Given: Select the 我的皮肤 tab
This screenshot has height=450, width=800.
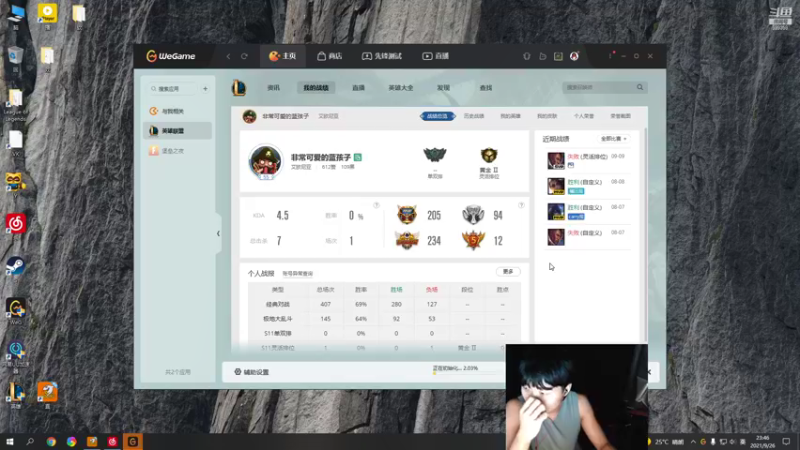Looking at the screenshot, I should pyautogui.click(x=547, y=116).
